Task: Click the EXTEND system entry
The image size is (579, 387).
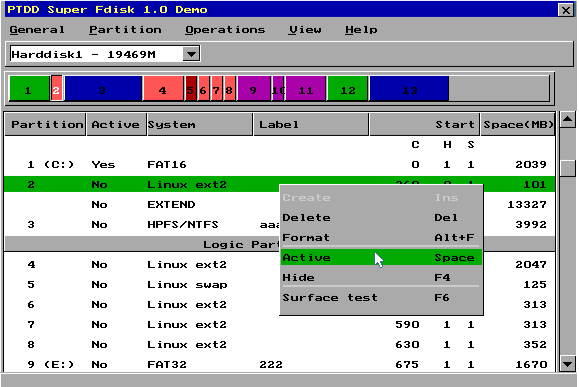Action: 171,204
